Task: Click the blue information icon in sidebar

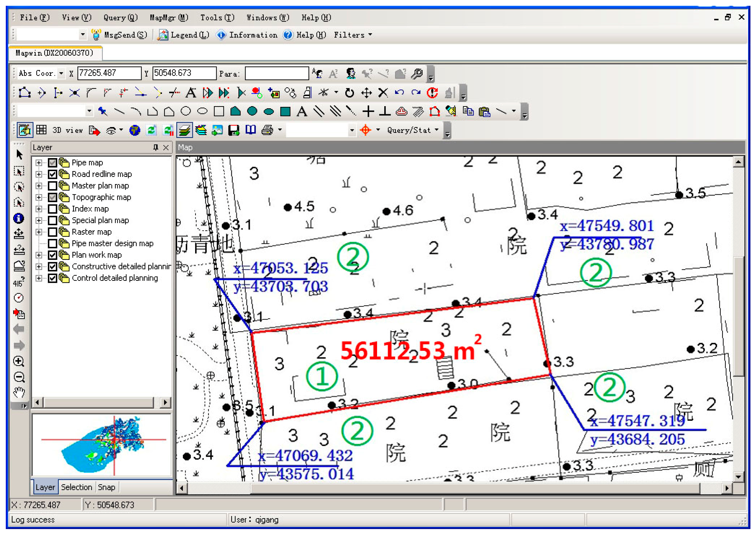Action: click(19, 218)
